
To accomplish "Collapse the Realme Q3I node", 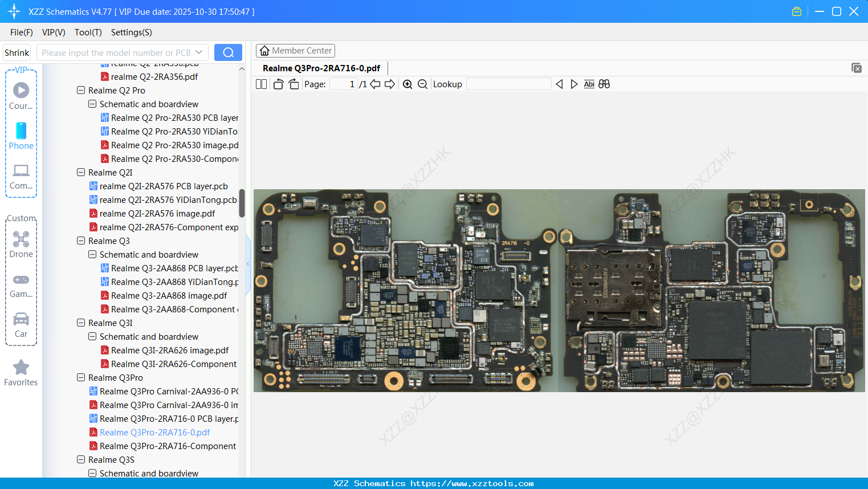I will 81,323.
